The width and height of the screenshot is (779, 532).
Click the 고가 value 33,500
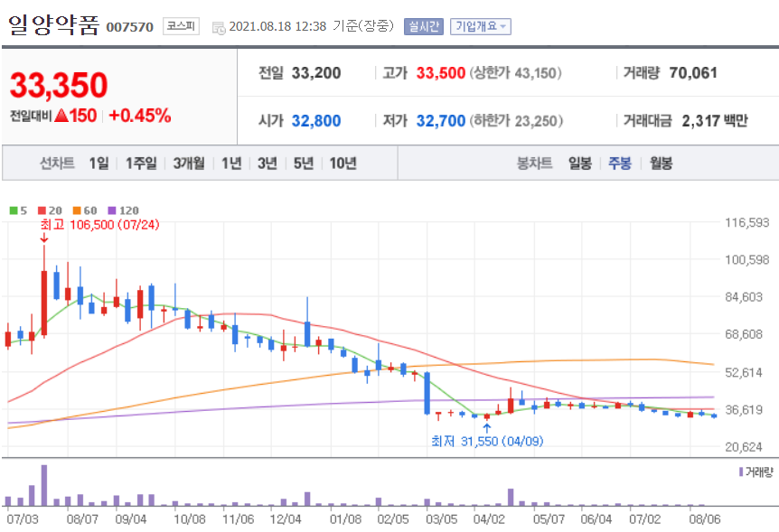pyautogui.click(x=441, y=73)
